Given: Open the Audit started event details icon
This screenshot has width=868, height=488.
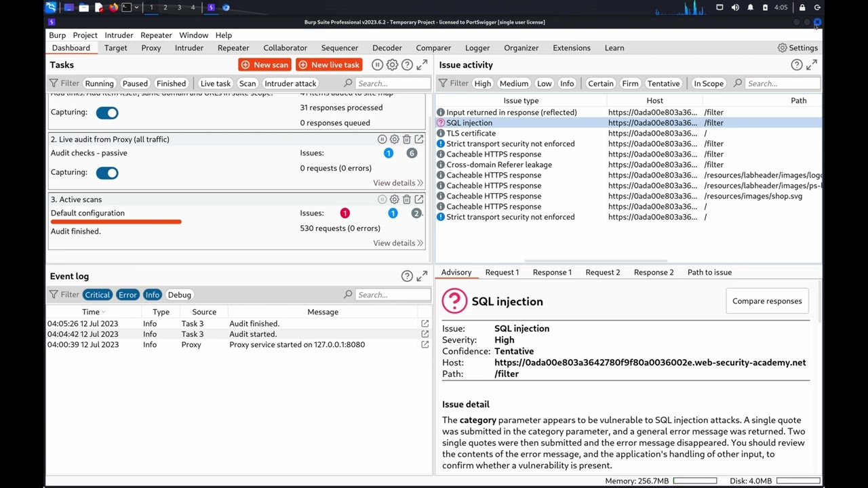Looking at the screenshot, I should [425, 334].
